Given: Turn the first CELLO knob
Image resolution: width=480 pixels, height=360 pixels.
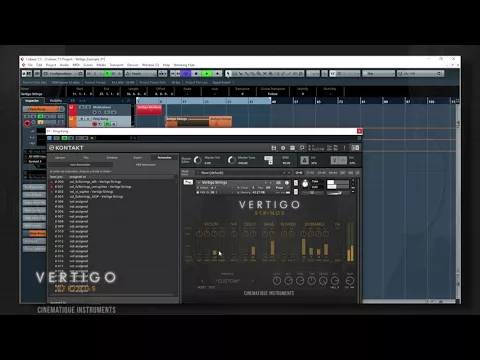Looking at the screenshot, I should click(246, 234).
